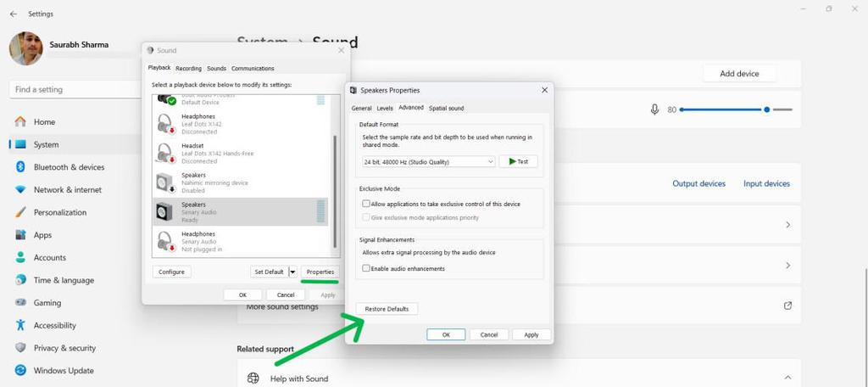
Task: Open Gaming settings page
Action: [47, 303]
